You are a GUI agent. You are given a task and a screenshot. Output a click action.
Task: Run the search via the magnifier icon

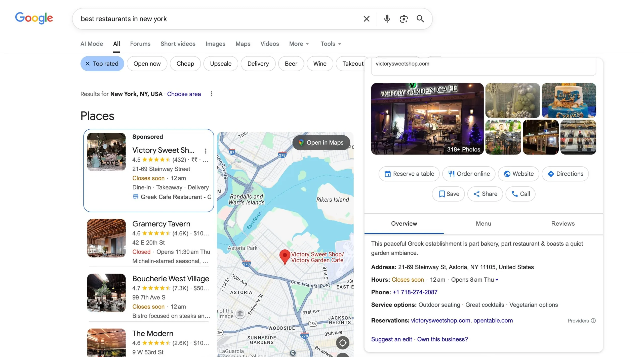click(x=420, y=19)
